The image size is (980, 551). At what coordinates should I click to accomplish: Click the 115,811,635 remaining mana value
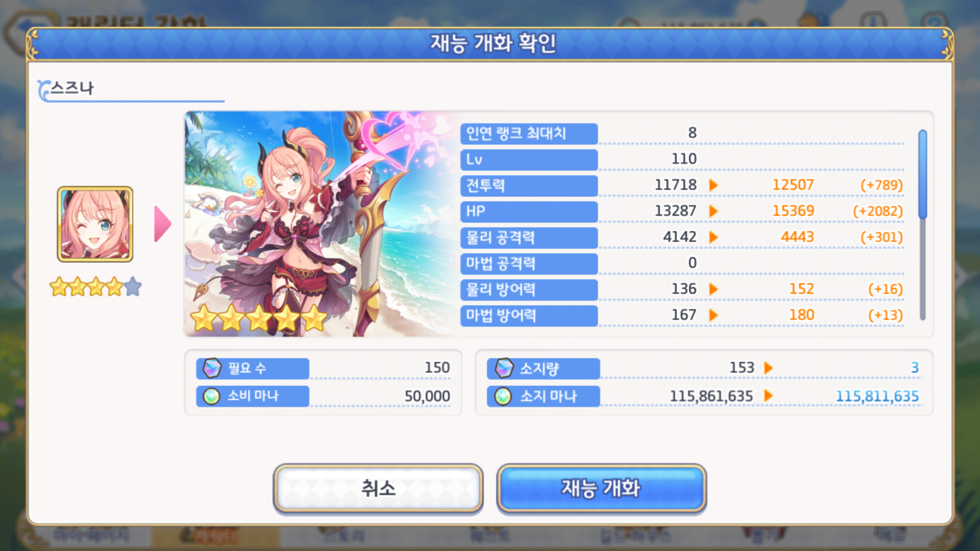pyautogui.click(x=877, y=396)
